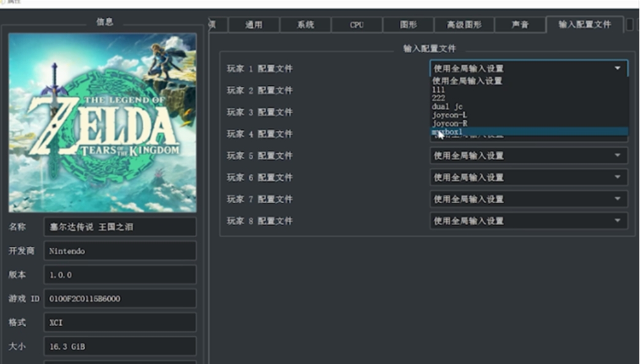Click the 玩家 8 配置文件 label
640x364 pixels.
(259, 221)
